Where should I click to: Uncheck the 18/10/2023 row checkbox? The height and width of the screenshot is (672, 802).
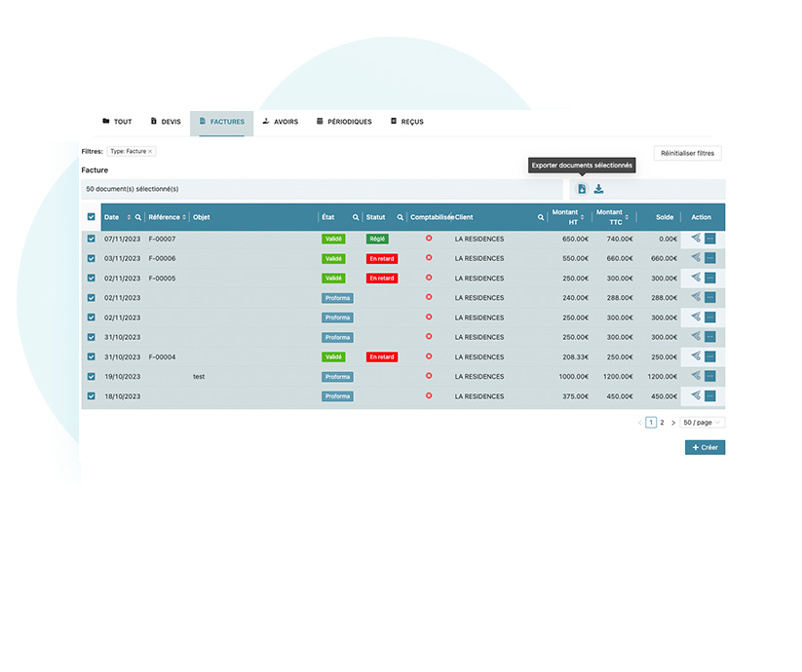pos(91,396)
